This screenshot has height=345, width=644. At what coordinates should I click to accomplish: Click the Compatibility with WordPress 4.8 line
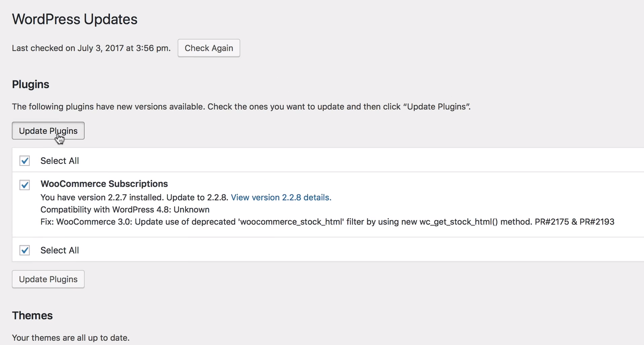(125, 210)
